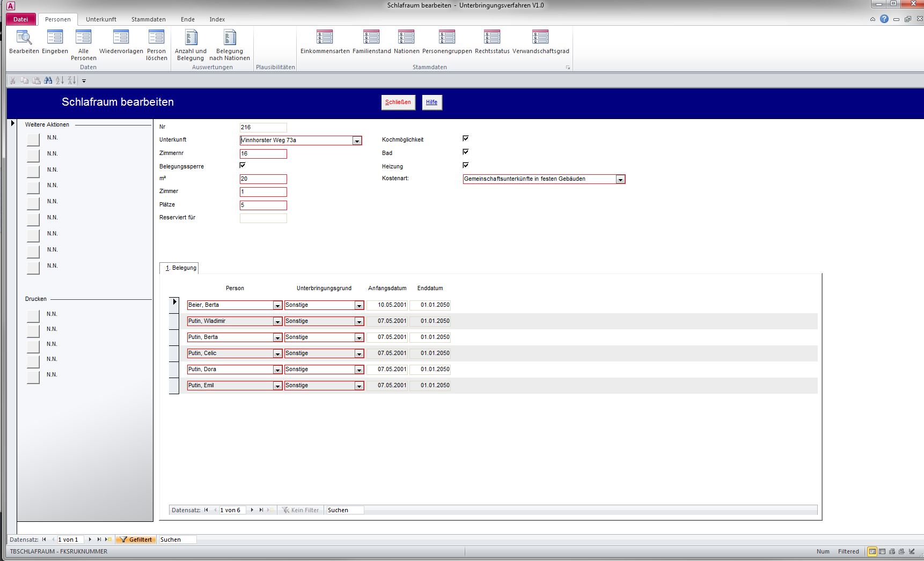Click the Paste toolbar icon
The width and height of the screenshot is (924, 561).
(x=36, y=80)
